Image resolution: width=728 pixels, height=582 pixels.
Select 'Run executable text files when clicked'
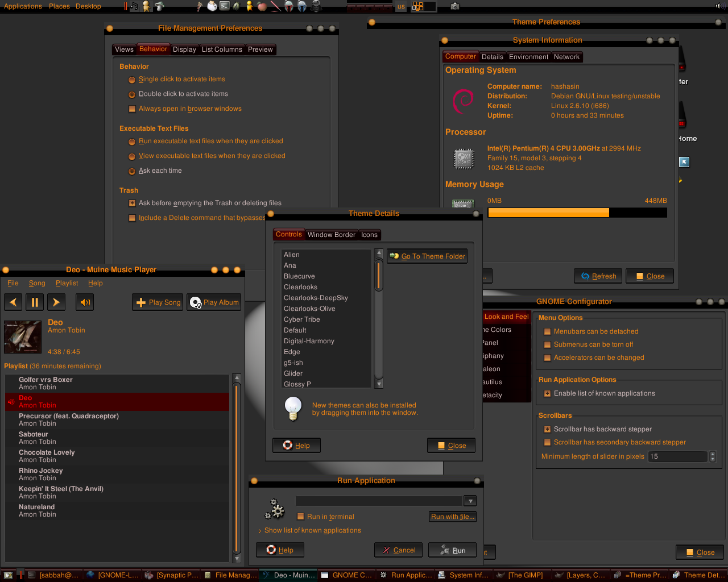tap(205, 142)
